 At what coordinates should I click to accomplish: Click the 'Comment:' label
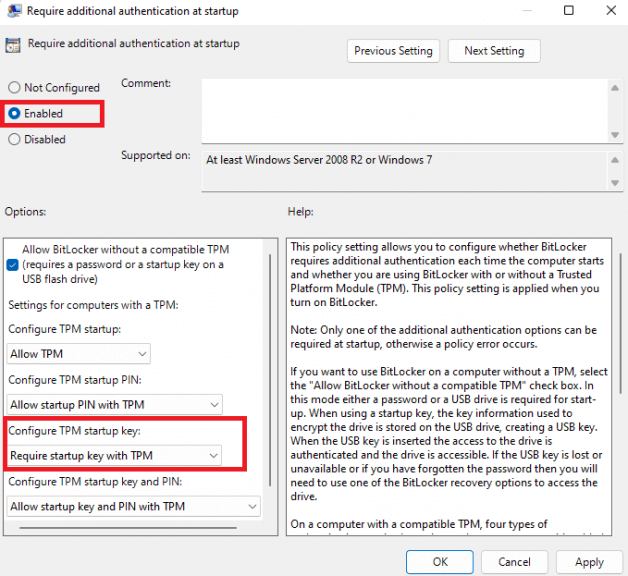(146, 83)
